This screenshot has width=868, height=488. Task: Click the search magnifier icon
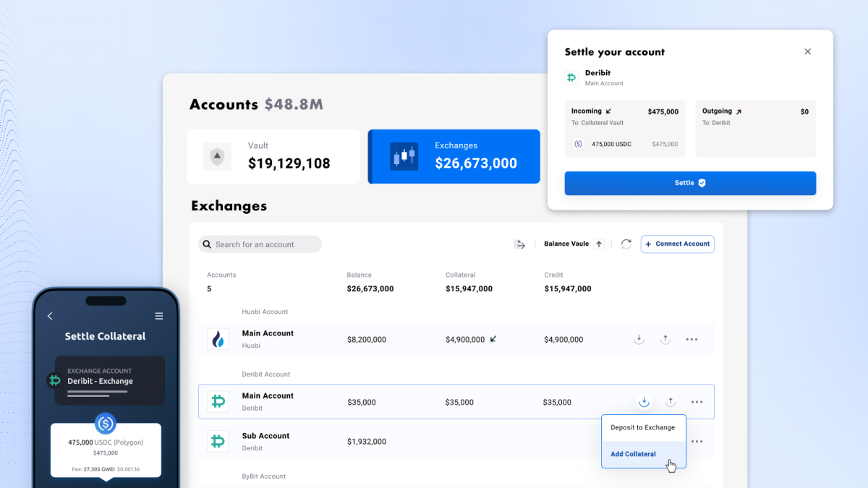(x=207, y=244)
